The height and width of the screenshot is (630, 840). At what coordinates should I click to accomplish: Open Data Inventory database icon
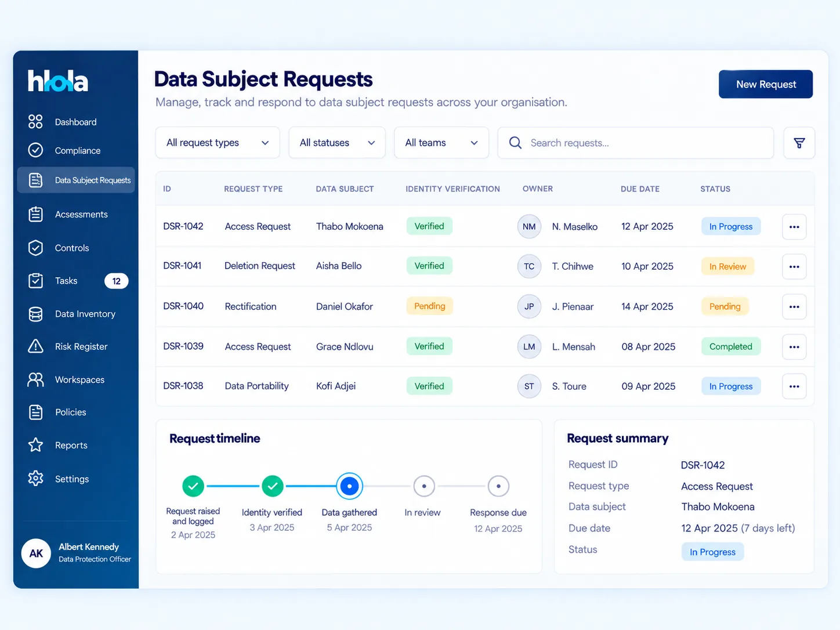pos(35,314)
